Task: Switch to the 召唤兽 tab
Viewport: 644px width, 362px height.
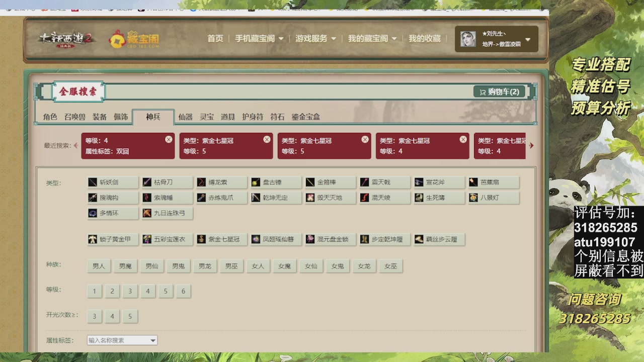Action: [x=74, y=117]
